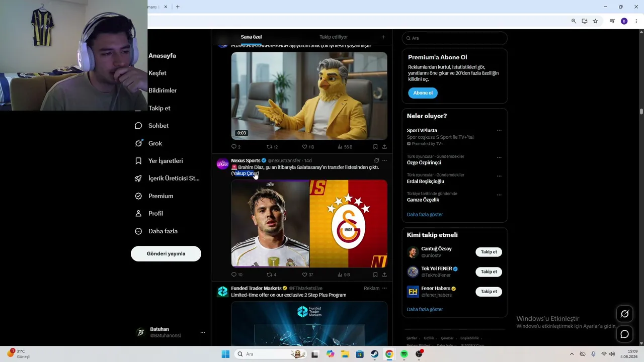Open Bildirimler in the sidebar
This screenshot has height=362, width=644.
(163, 90)
